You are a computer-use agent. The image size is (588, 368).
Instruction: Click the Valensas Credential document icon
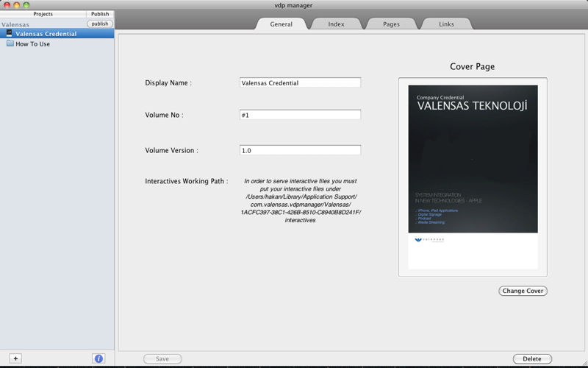[x=10, y=34]
